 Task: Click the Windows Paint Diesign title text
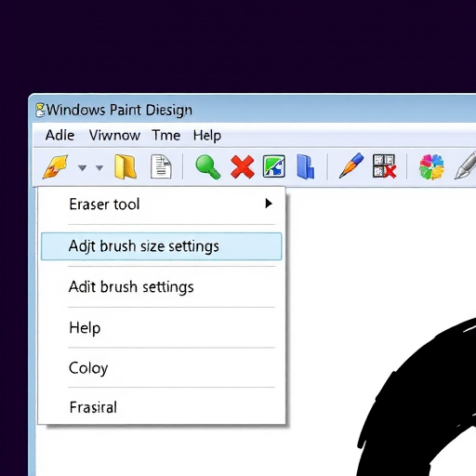tap(120, 111)
